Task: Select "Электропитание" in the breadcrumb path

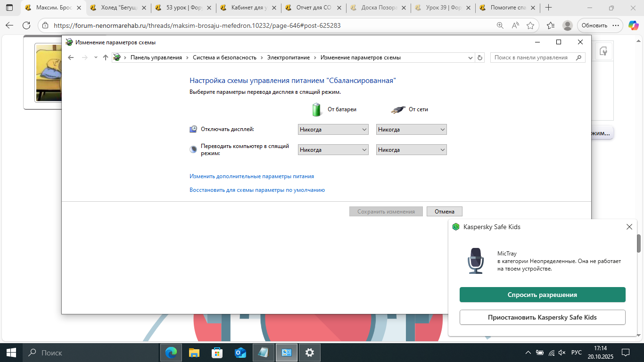Action: point(288,58)
